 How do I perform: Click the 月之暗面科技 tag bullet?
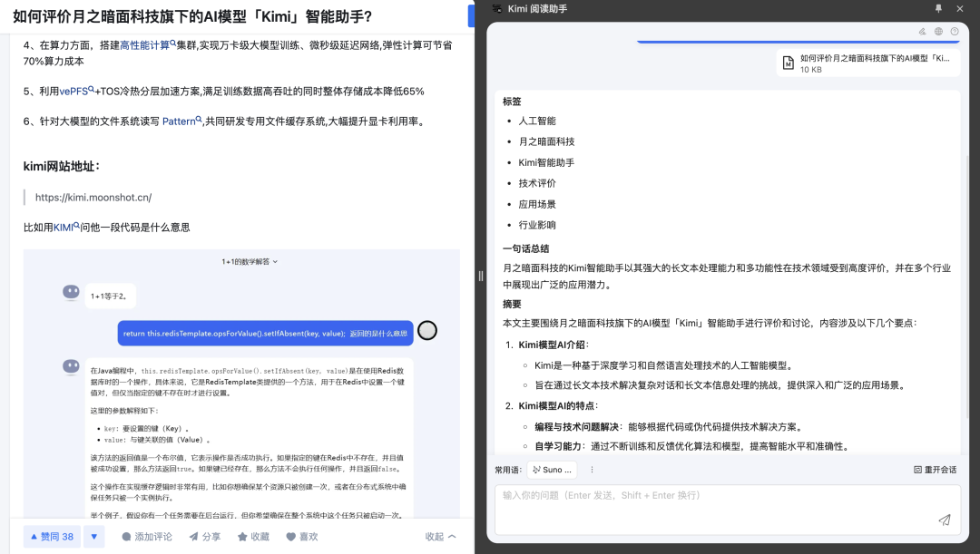pos(546,141)
